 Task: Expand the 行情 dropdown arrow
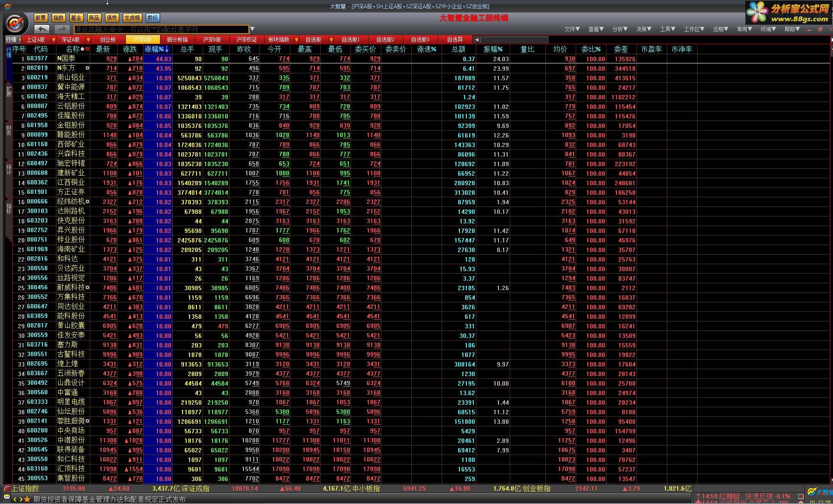click(20, 39)
